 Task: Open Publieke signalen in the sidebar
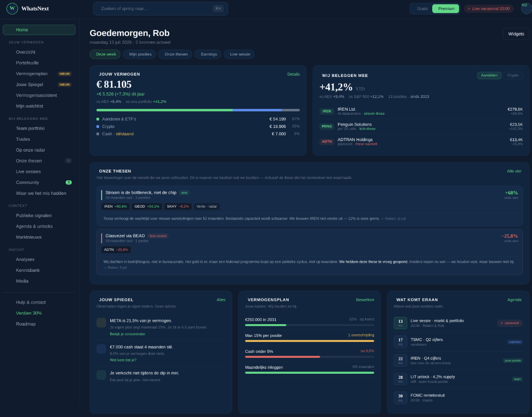pyautogui.click(x=39, y=215)
